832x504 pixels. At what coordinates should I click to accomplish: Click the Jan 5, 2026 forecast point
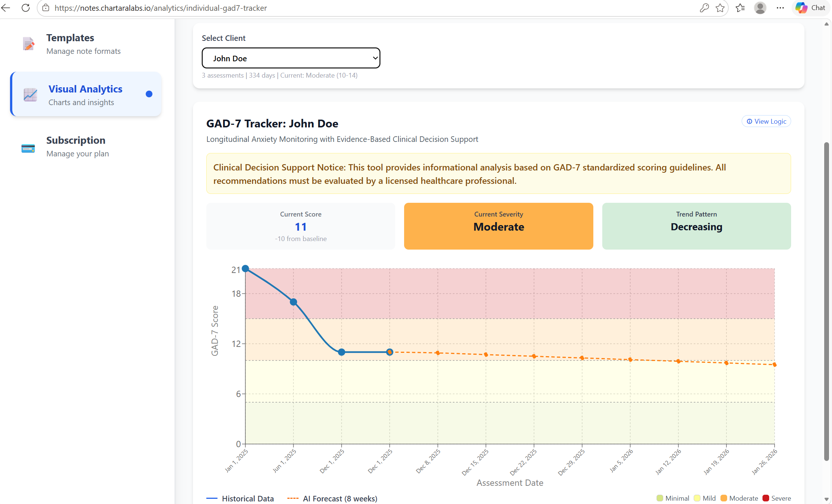point(630,360)
